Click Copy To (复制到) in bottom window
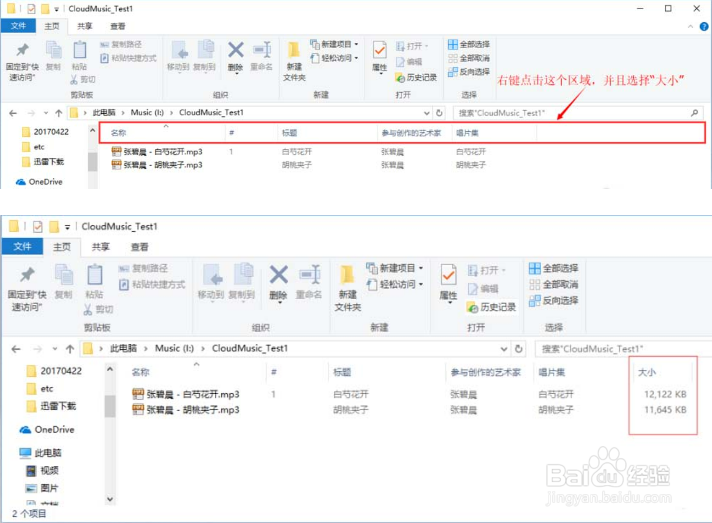This screenshot has height=523, width=712. point(242,281)
